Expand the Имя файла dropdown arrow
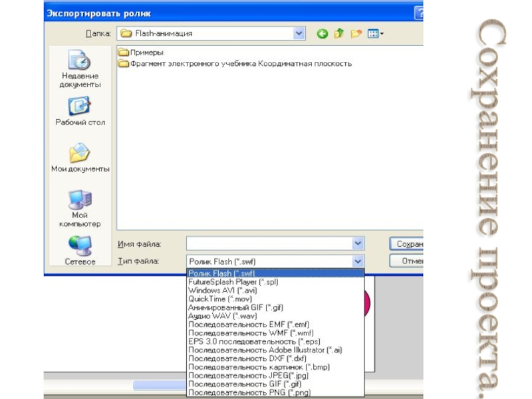This screenshot has width=532, height=399. 358,243
